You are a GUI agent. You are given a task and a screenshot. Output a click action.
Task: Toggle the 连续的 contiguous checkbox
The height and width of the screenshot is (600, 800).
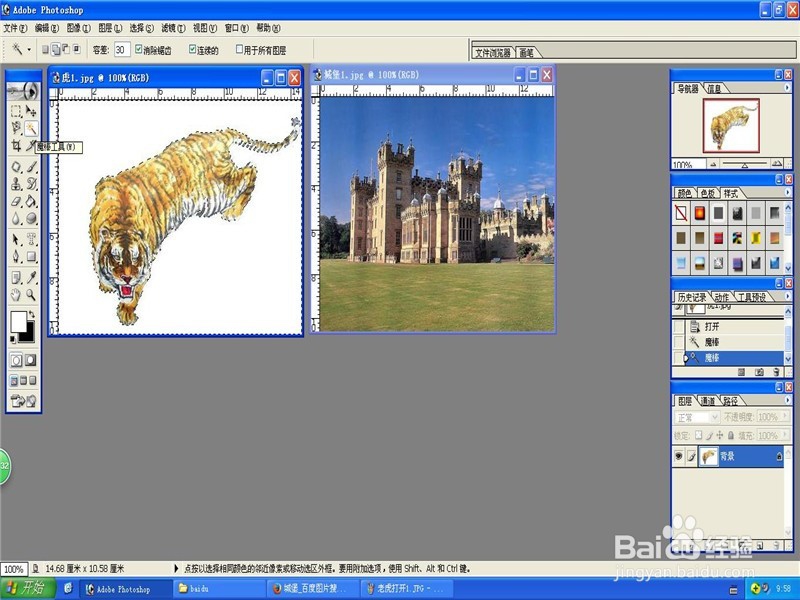pyautogui.click(x=192, y=49)
